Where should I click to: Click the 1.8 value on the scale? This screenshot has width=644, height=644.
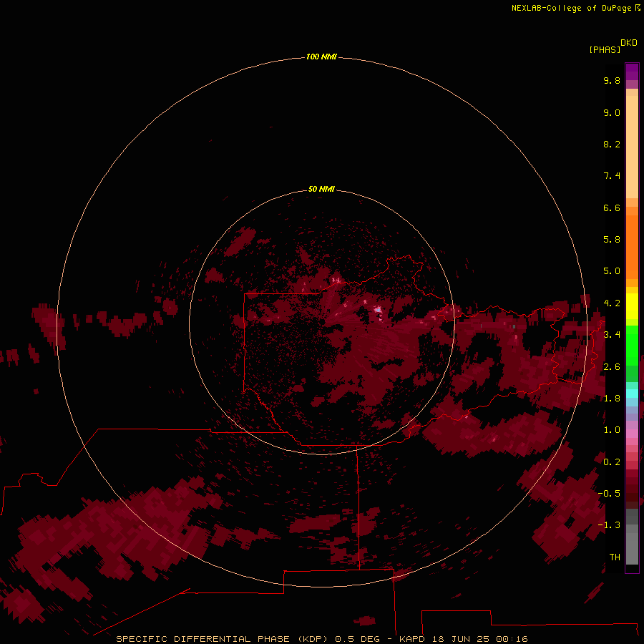pos(612,398)
